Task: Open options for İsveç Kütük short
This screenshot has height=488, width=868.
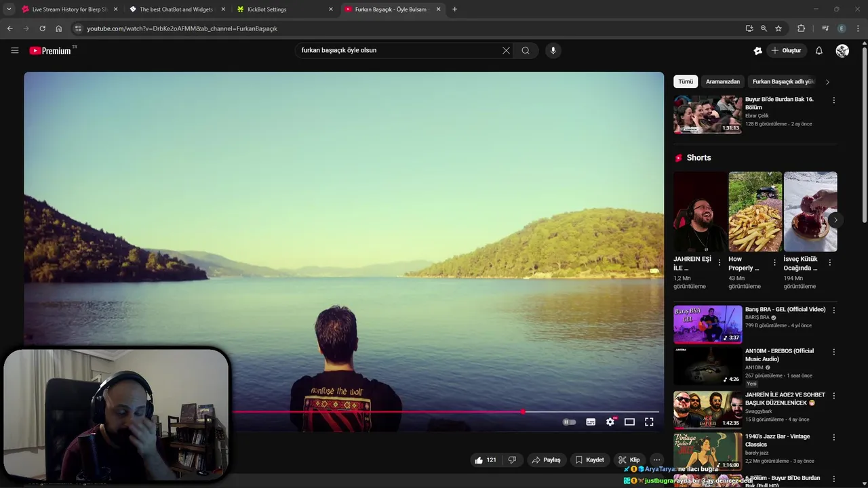Action: click(829, 262)
